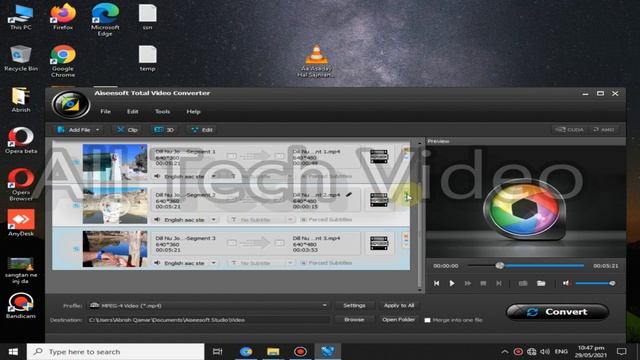This screenshot has height=360, width=640.
Task: Enable Forced Subtitles for Segment 3
Action: tap(303, 263)
